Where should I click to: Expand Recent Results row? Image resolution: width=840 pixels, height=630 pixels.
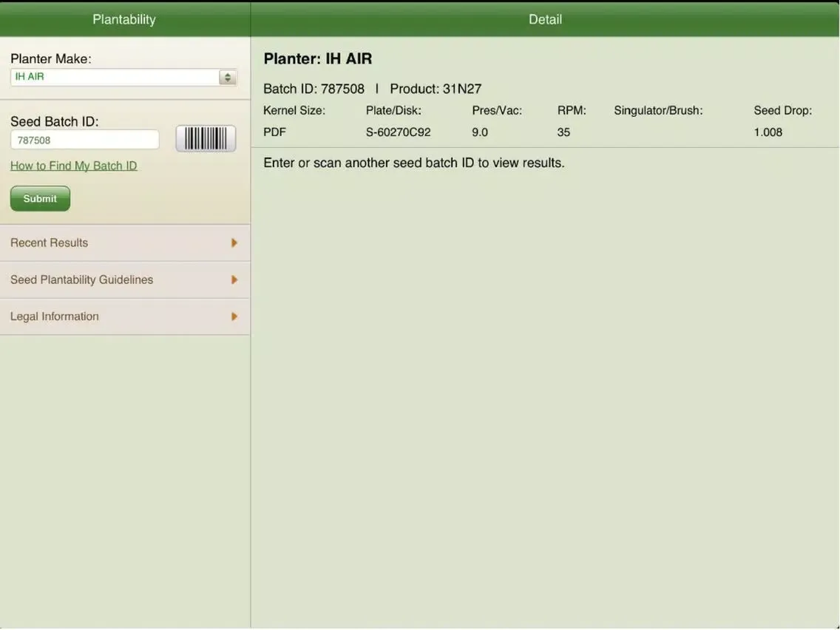pos(125,243)
